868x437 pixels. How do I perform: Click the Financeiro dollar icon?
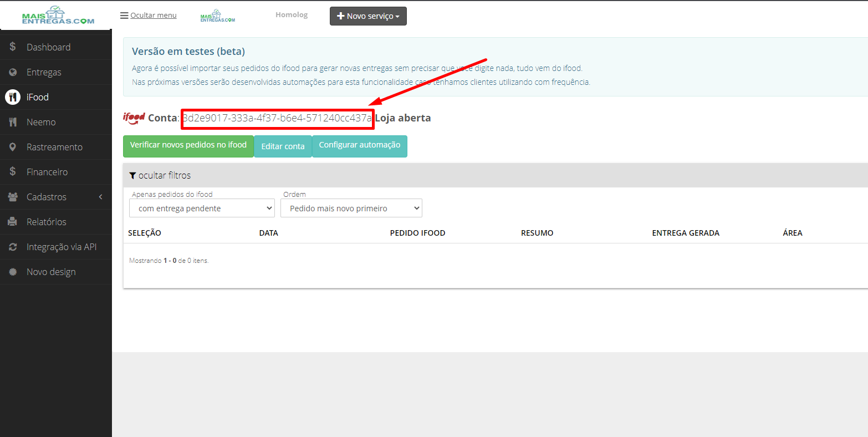click(13, 172)
